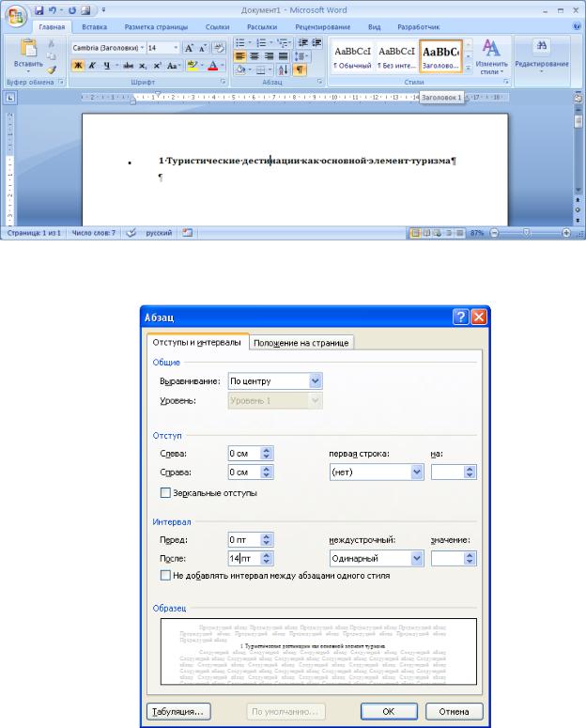Open font size dropdown
Image resolution: width=586 pixels, height=728 pixels.
point(176,48)
